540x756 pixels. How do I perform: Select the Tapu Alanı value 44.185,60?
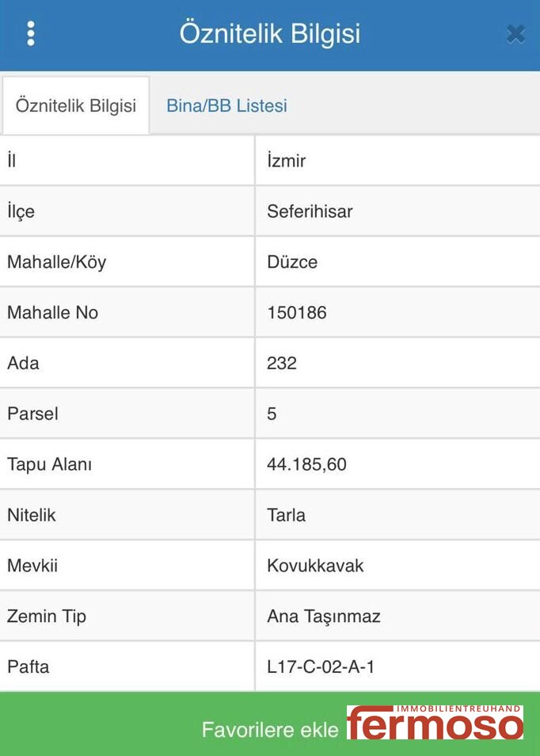(306, 465)
